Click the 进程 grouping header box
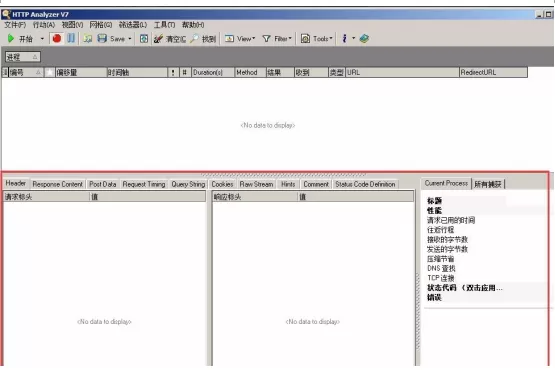The height and width of the screenshot is (370, 555). [x=23, y=57]
